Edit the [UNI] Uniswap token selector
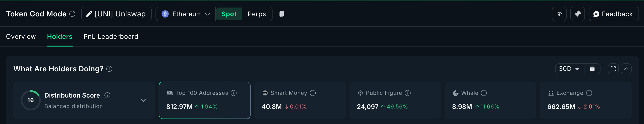Image resolution: width=644 pixels, height=124 pixels. tap(116, 14)
